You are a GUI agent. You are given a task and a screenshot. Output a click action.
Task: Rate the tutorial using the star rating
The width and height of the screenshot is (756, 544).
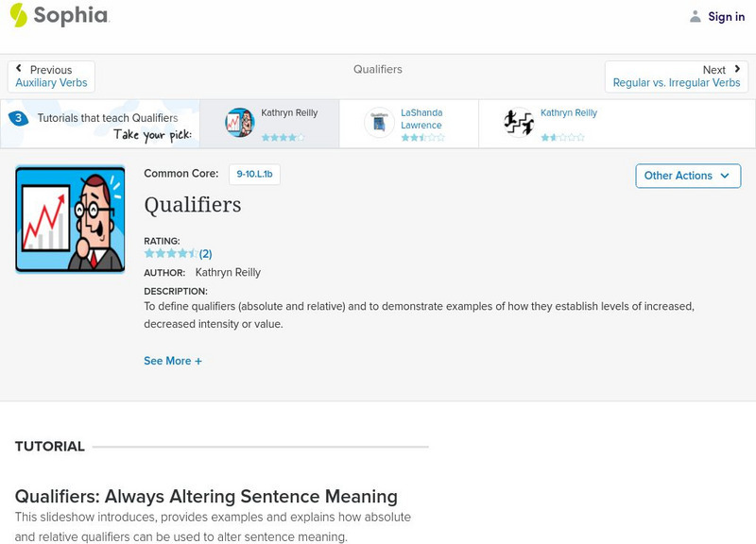coord(170,253)
